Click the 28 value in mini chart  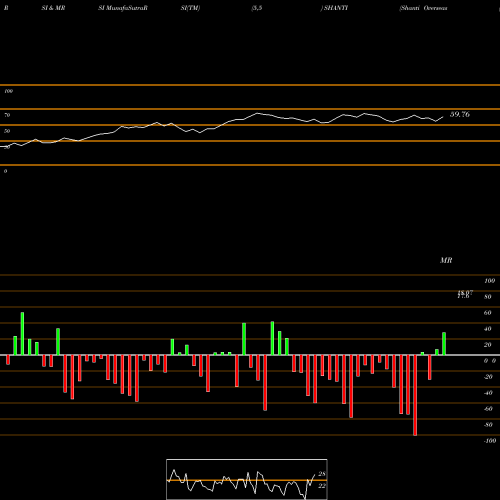click(322, 474)
